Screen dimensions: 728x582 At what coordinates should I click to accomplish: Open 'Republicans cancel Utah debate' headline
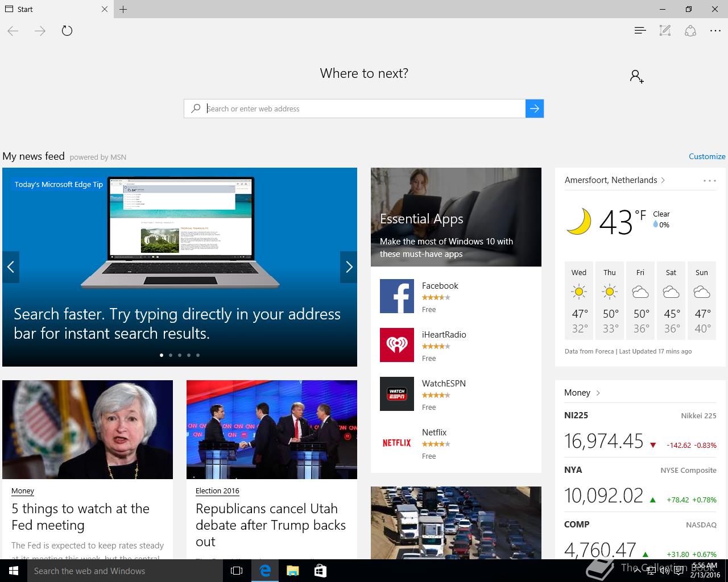(271, 525)
